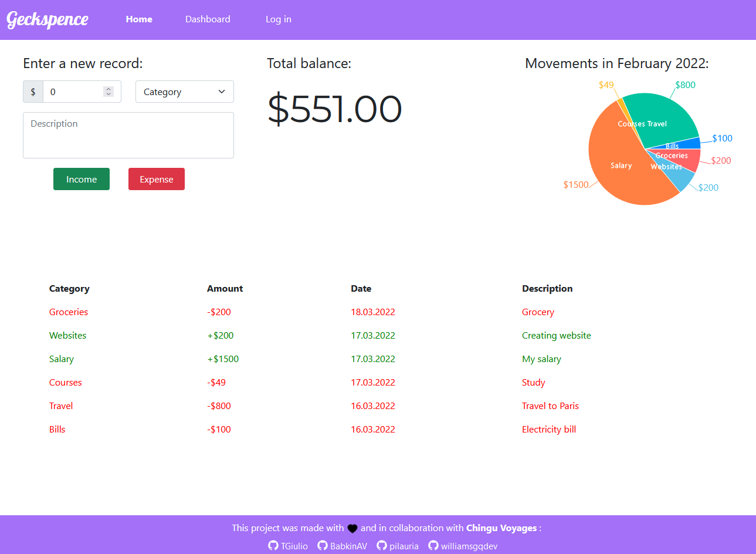Click the Log in navigation item
The width and height of the screenshot is (756, 554).
coord(278,19)
